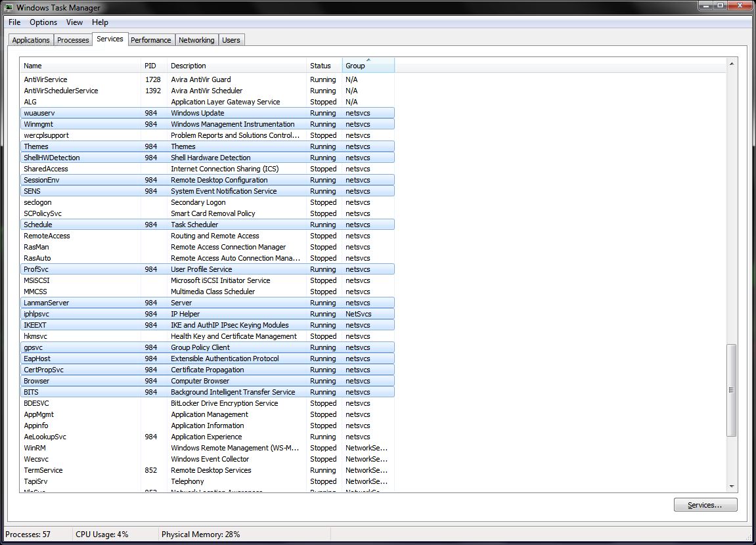The height and width of the screenshot is (545, 756).
Task: Select the EapHost service
Action: (x=208, y=359)
